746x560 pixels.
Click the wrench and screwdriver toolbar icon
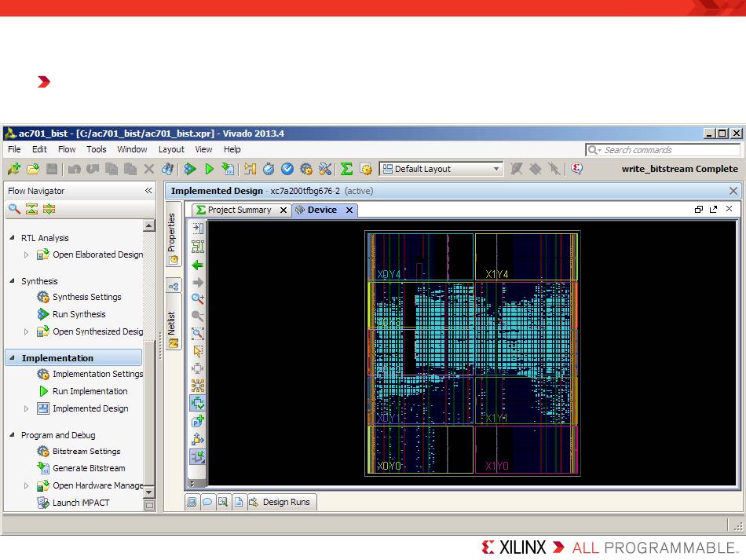click(x=325, y=169)
